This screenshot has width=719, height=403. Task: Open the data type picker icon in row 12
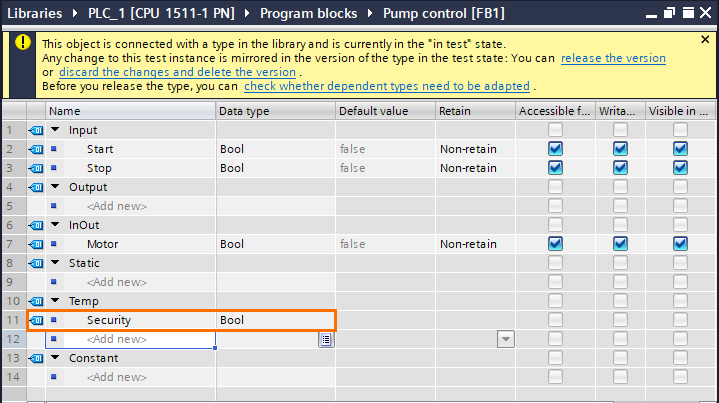(x=326, y=339)
